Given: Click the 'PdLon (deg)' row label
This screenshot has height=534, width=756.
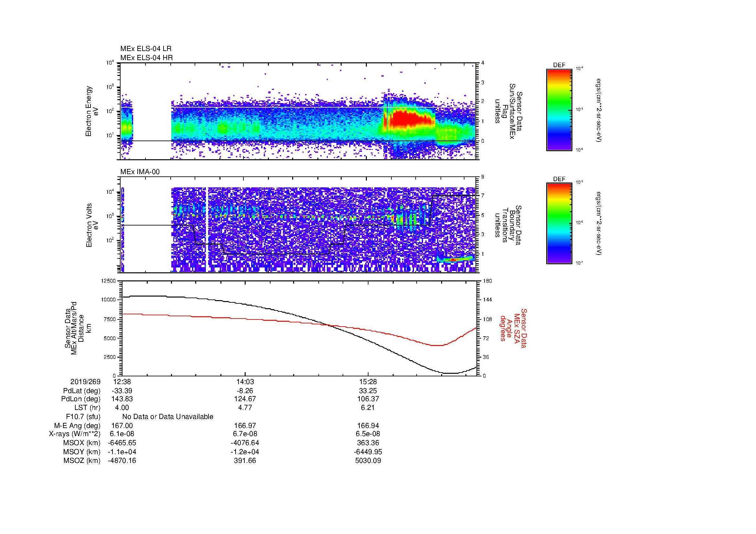Looking at the screenshot, I should 81,399.
